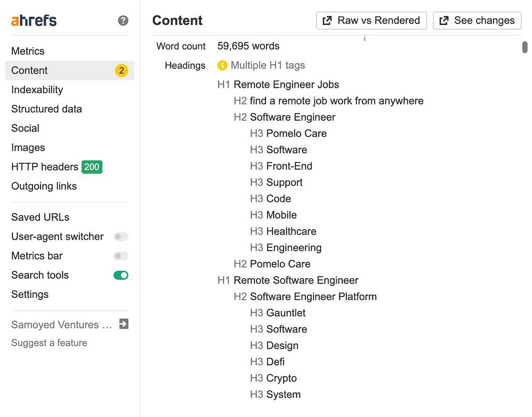Click the See changes button

477,20
